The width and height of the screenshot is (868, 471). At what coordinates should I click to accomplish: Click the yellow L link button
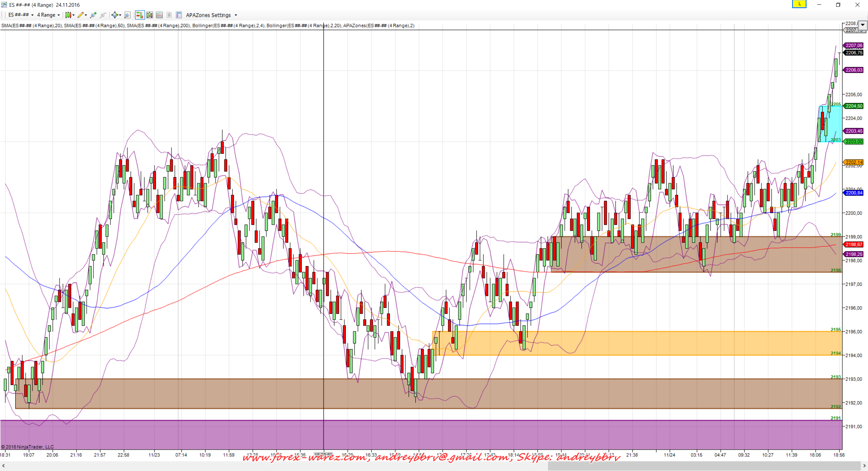point(799,4)
